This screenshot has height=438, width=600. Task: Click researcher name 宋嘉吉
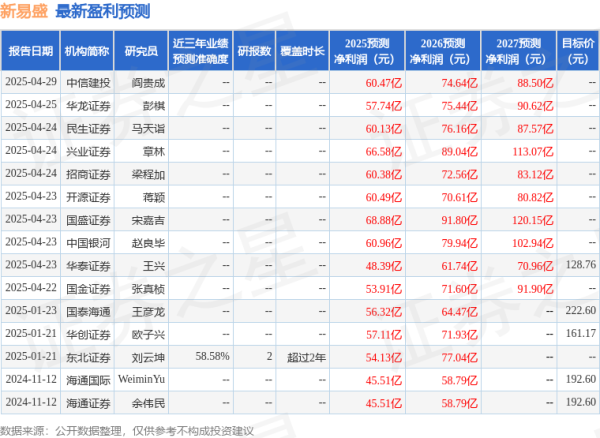click(x=148, y=220)
